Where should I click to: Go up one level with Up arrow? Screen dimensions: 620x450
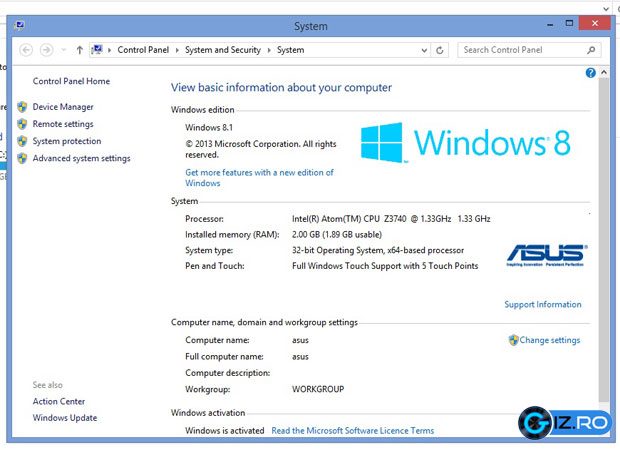(79, 50)
